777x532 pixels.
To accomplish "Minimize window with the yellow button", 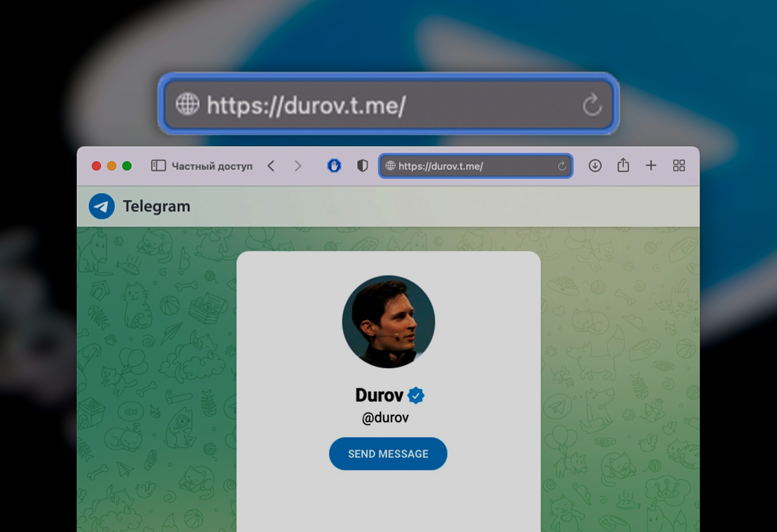I will click(112, 166).
